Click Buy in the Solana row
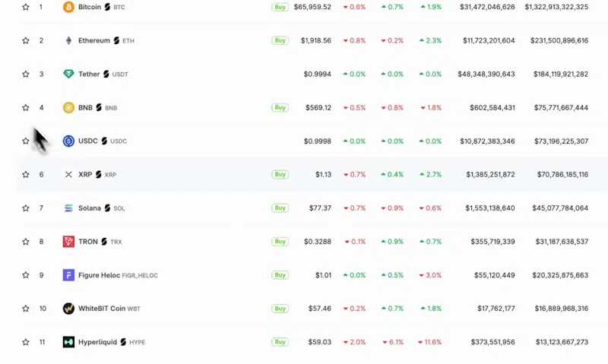Image resolution: width=608 pixels, height=364 pixels. [x=280, y=208]
